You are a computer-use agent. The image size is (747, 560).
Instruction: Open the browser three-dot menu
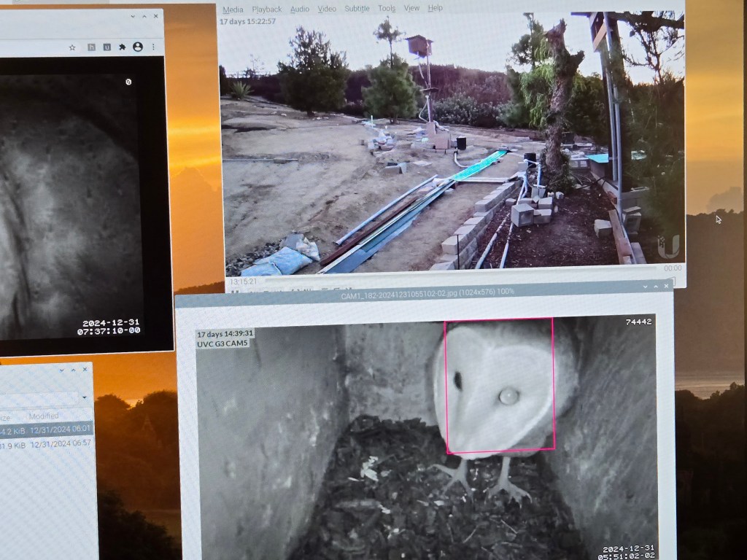coord(153,47)
